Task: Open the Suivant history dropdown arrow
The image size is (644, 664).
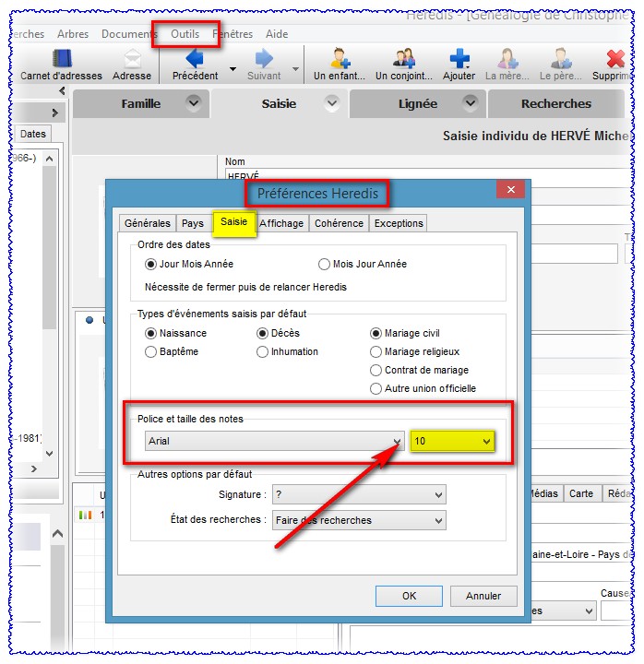Action: (x=295, y=68)
